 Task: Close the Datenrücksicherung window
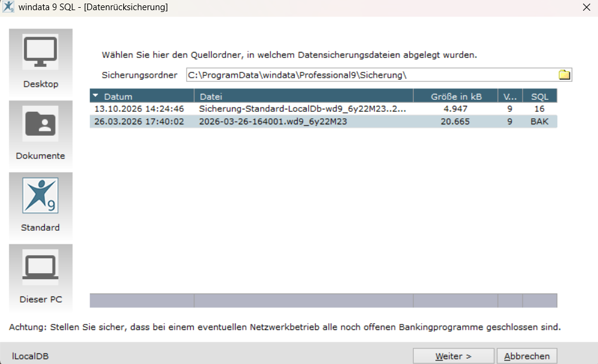[587, 7]
